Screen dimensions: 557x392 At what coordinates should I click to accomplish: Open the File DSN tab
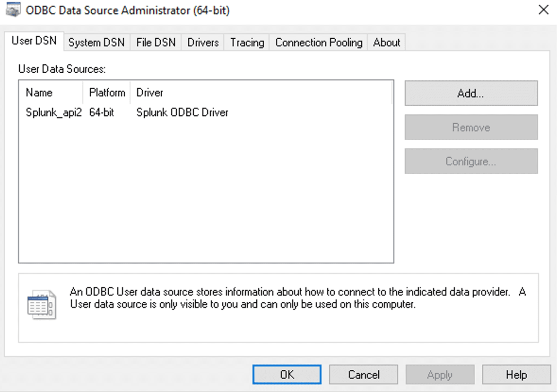tap(156, 42)
